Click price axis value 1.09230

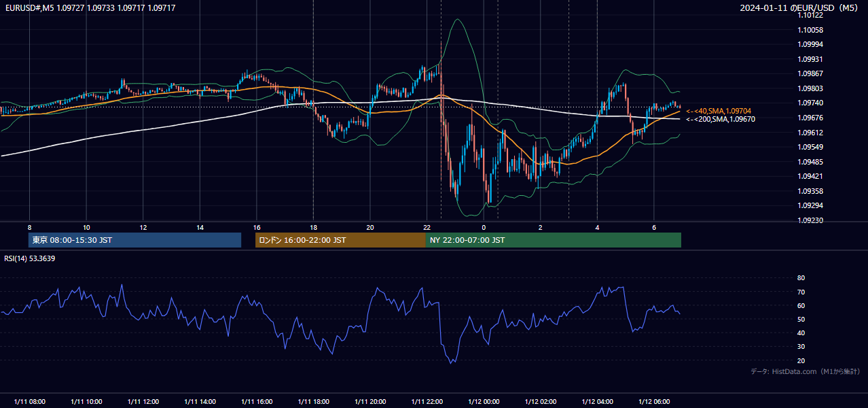(810, 220)
